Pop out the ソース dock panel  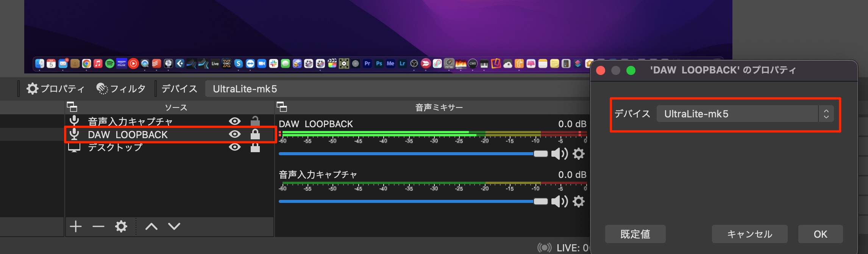click(x=72, y=107)
